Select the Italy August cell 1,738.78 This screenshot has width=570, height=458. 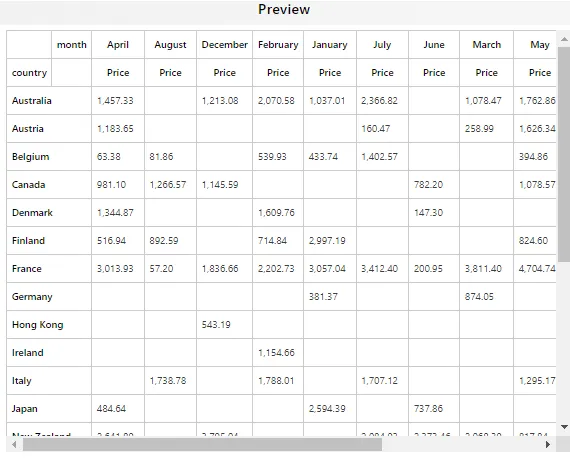pos(170,381)
